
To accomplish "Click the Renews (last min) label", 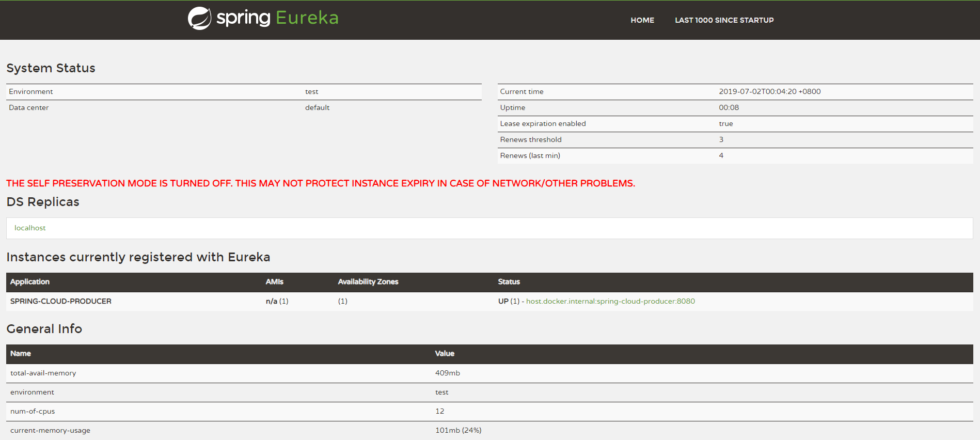I will [x=530, y=155].
